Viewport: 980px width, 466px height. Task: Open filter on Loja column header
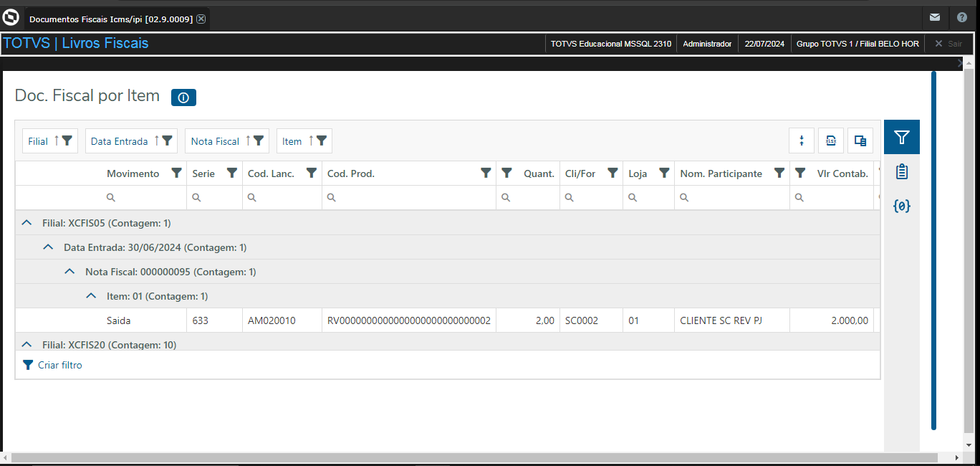click(x=664, y=173)
